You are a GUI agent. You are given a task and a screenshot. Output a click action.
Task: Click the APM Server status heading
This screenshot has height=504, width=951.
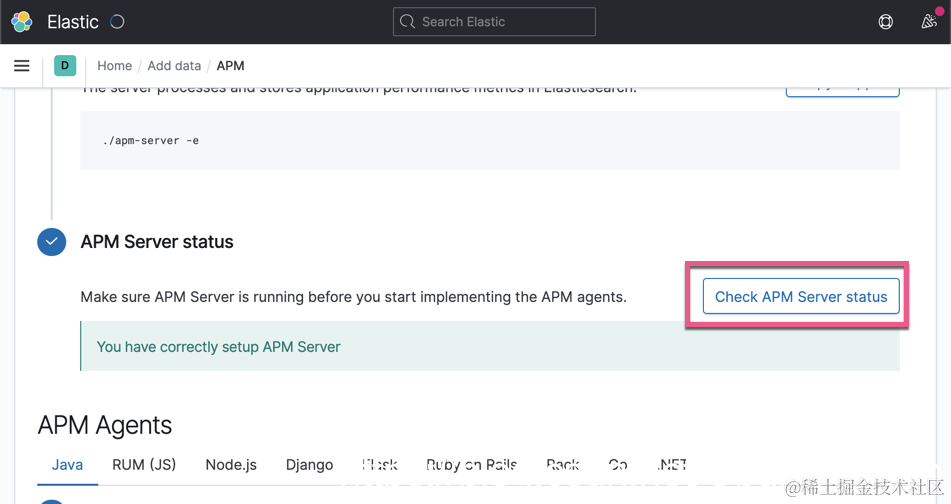coord(157,242)
